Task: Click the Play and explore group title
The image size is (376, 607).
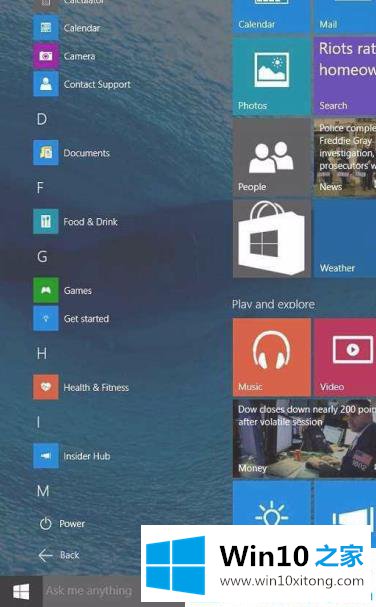Action: pyautogui.click(x=273, y=304)
